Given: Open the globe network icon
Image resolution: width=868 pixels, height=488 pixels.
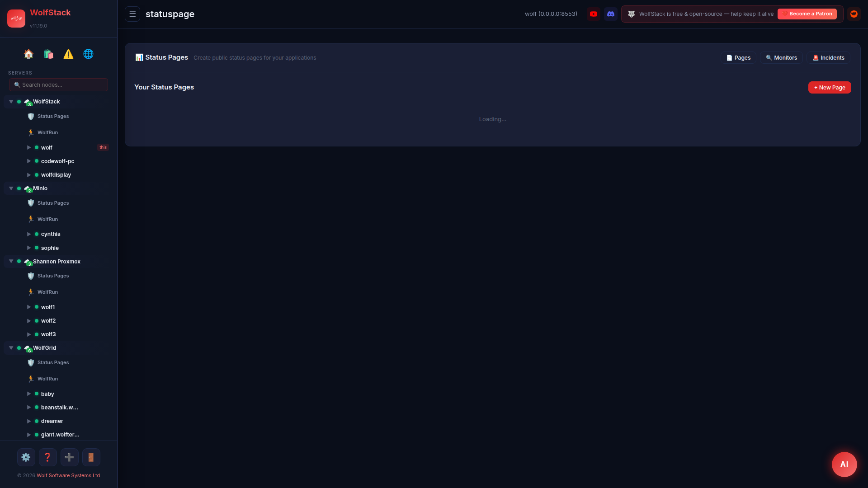Looking at the screenshot, I should pyautogui.click(x=88, y=54).
